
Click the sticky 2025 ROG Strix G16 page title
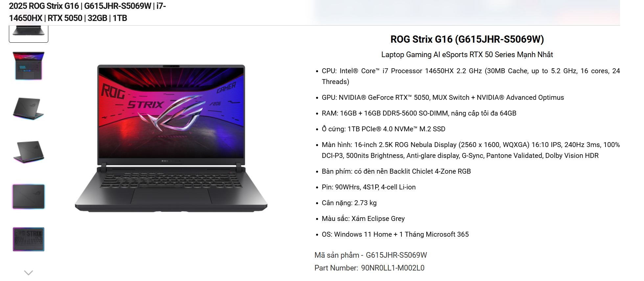pos(87,12)
